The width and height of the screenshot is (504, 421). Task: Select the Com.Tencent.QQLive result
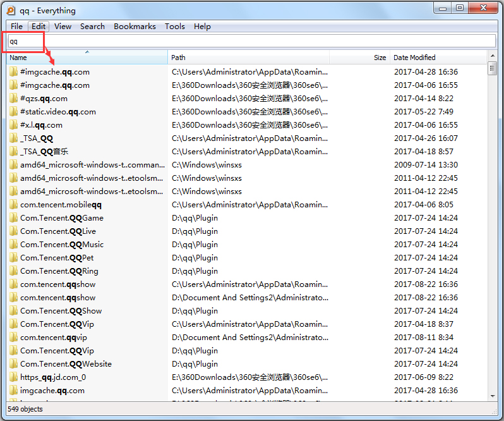tap(58, 231)
